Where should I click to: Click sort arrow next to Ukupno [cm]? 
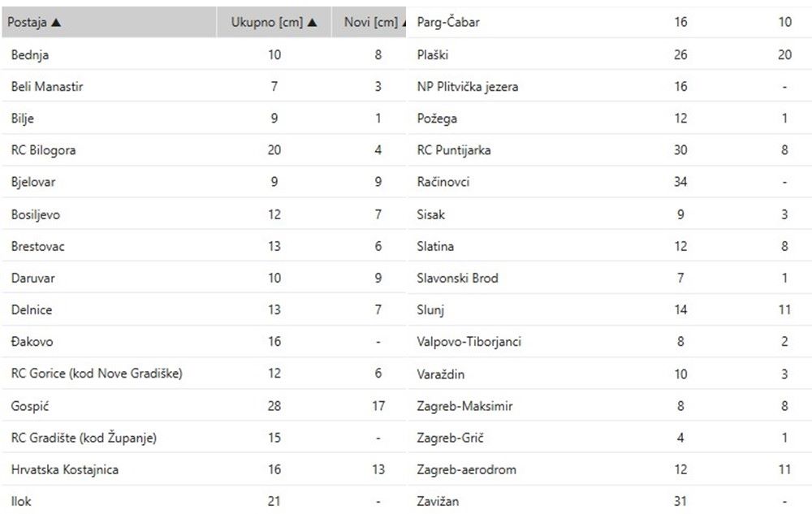coord(313,23)
